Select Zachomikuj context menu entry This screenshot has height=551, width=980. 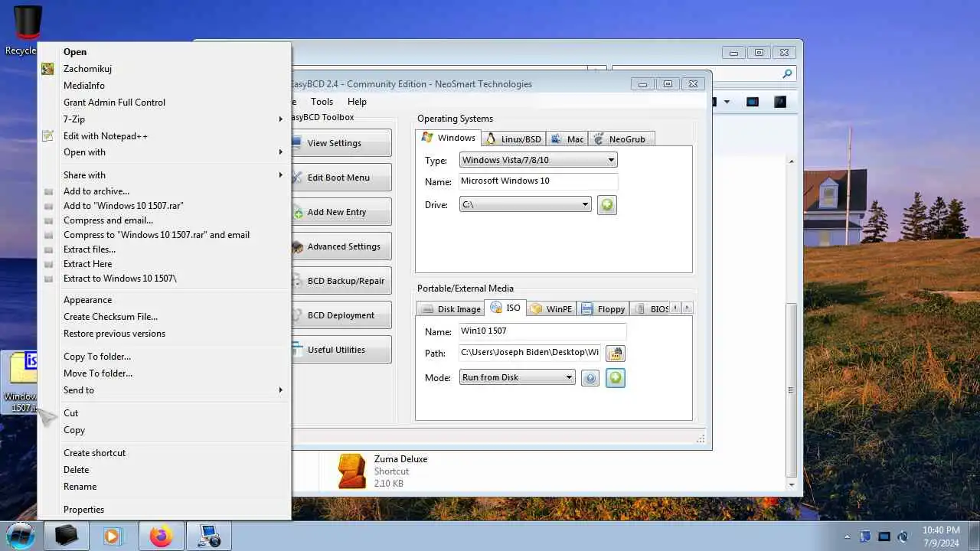(164, 69)
